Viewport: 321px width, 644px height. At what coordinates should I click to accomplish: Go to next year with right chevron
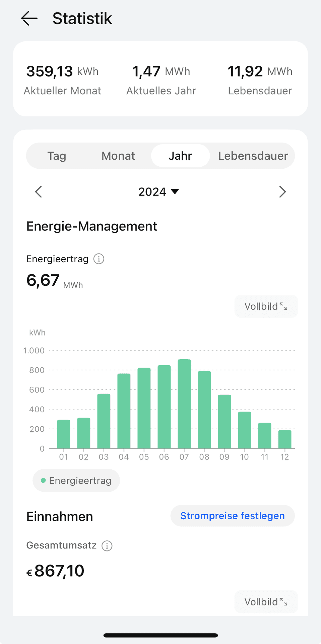click(x=282, y=192)
